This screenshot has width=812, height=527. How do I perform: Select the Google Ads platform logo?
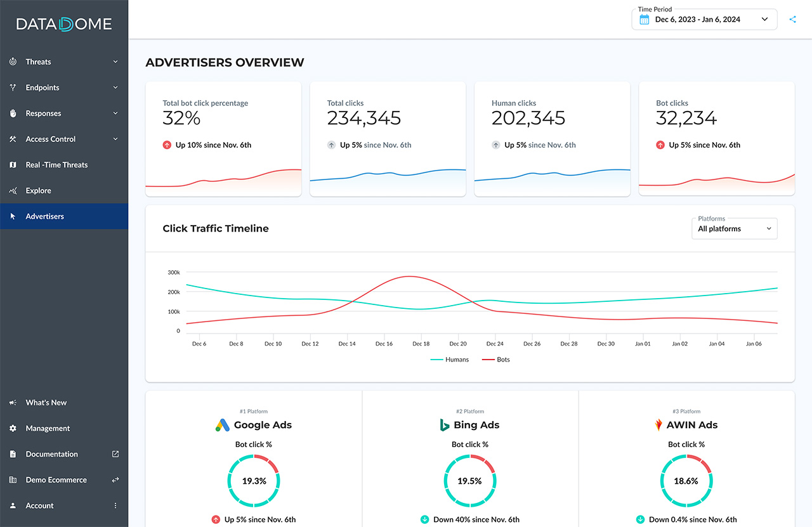coord(222,425)
